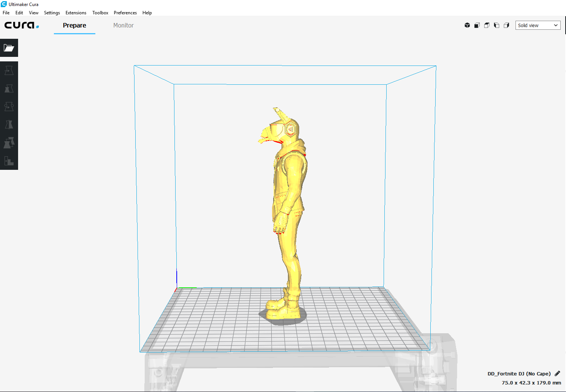This screenshot has width=566, height=392.
Task: Open the View menu
Action: (x=34, y=13)
